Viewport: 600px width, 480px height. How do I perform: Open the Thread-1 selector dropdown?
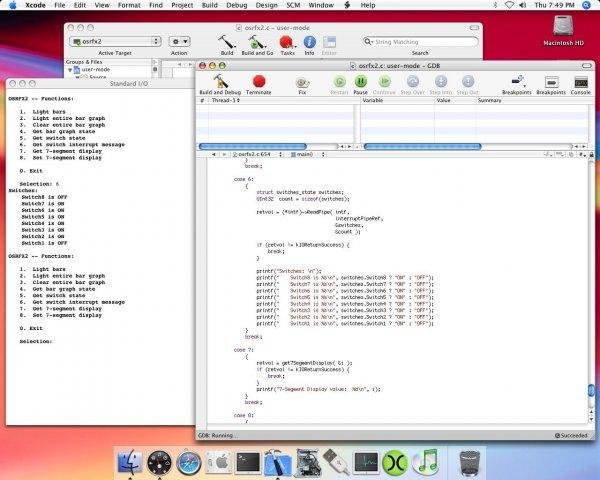pos(226,100)
